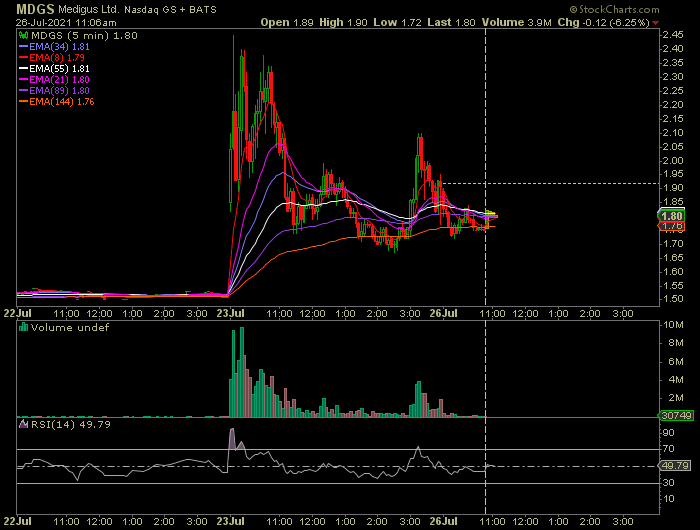Click the 1.80 last price tag on price axis
700x530 pixels.
[671, 216]
